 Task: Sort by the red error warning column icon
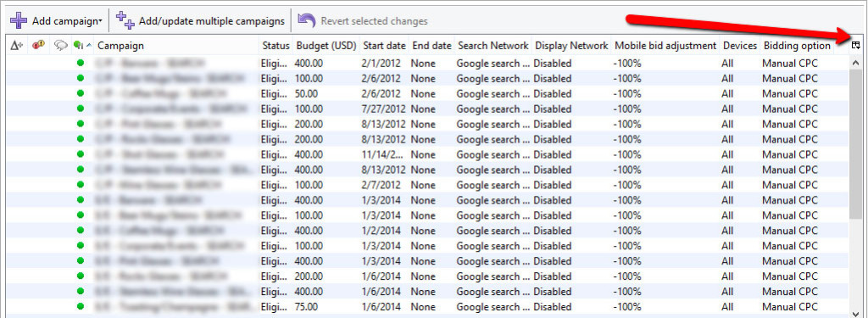click(x=38, y=46)
